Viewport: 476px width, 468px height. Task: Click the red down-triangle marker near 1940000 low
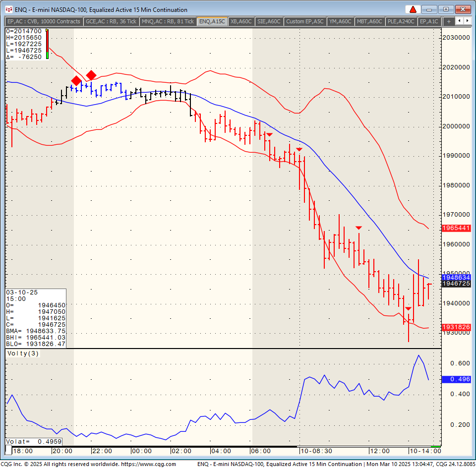(x=408, y=309)
